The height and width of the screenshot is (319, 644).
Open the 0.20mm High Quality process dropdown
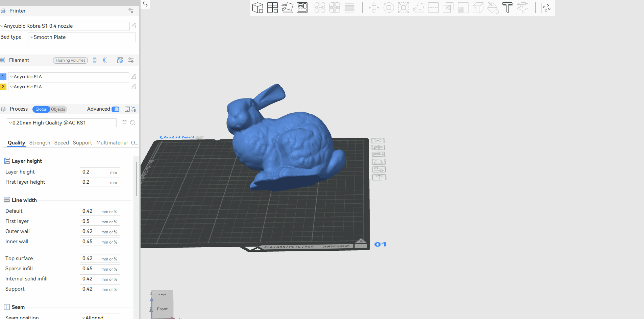[x=62, y=123]
